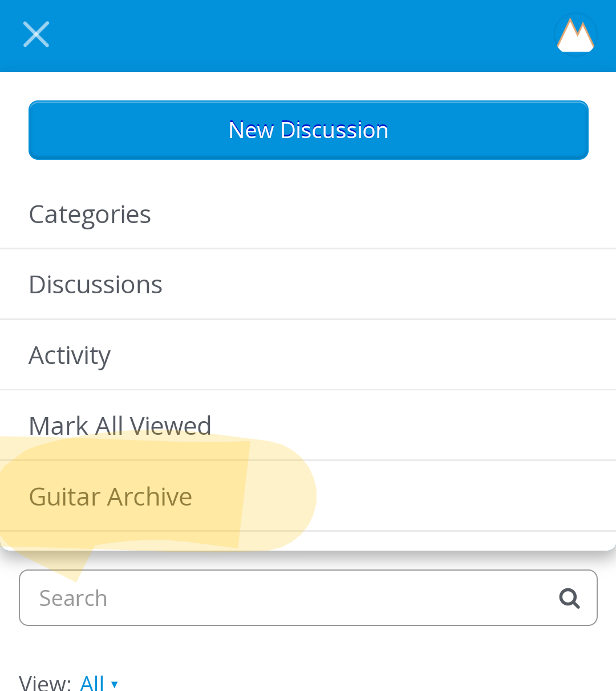Show the View All options
This screenshot has height=691, width=616.
coord(92,683)
